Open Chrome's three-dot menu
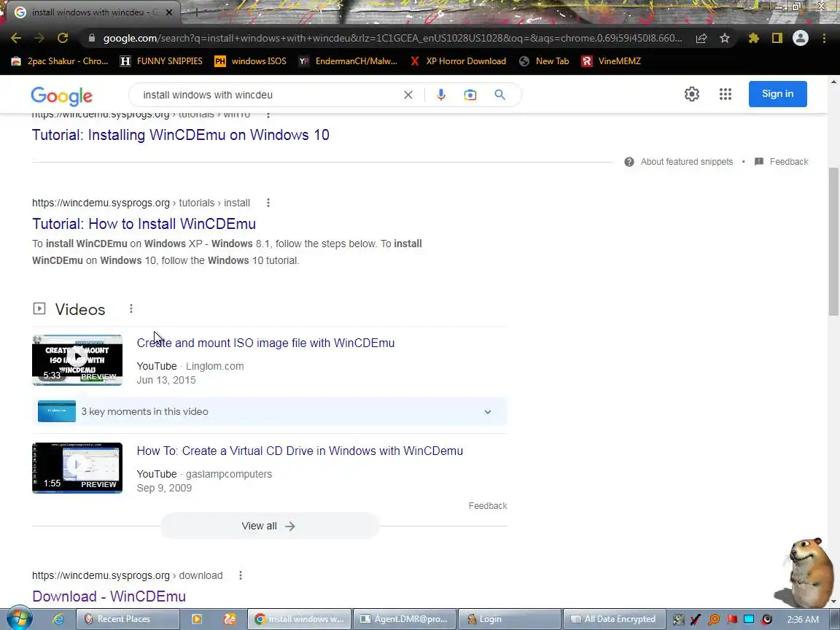Viewport: 840px width, 630px height. pyautogui.click(x=824, y=38)
